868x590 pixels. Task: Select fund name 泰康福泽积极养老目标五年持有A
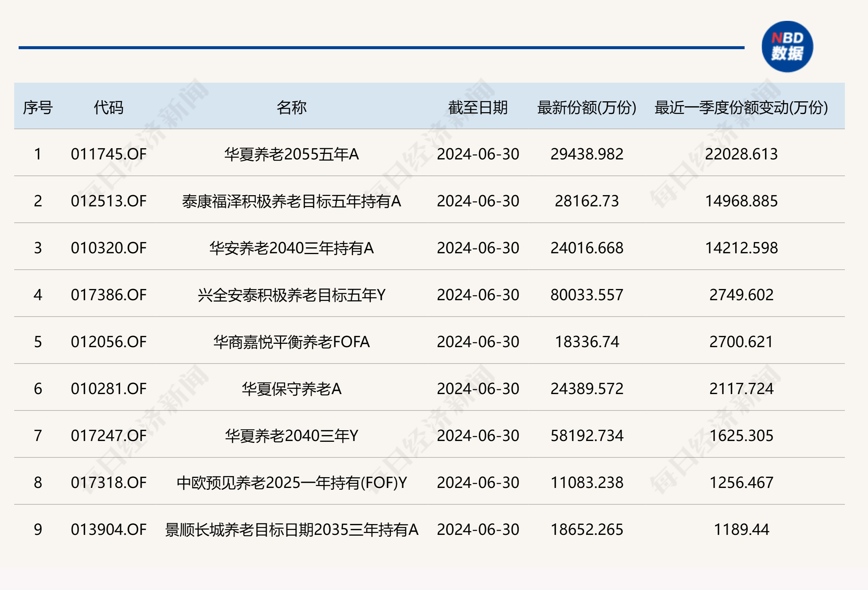click(x=291, y=201)
